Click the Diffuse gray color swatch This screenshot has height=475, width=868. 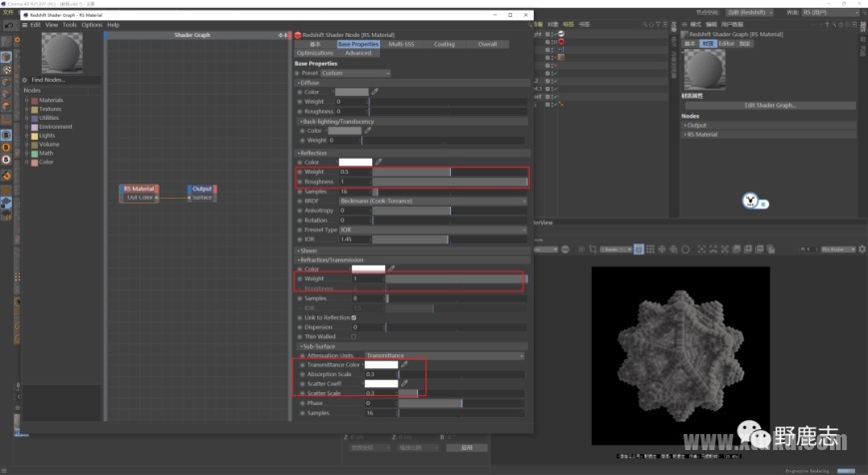(x=351, y=92)
